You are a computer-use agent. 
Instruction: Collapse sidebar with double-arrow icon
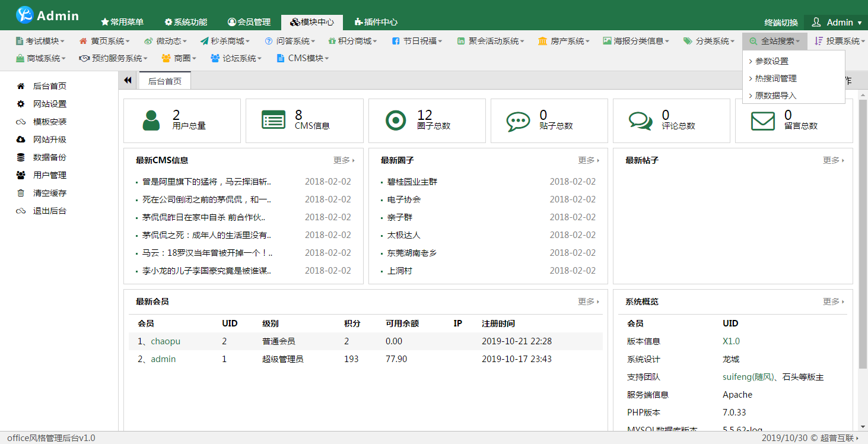(x=128, y=81)
